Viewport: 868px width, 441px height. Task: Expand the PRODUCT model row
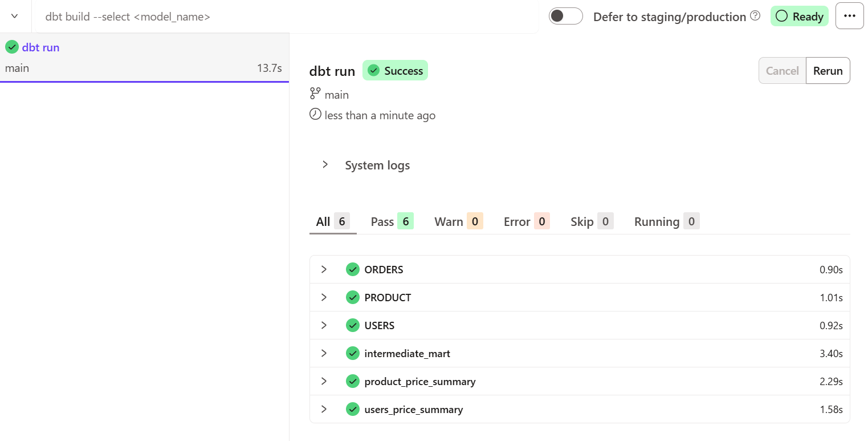click(324, 297)
